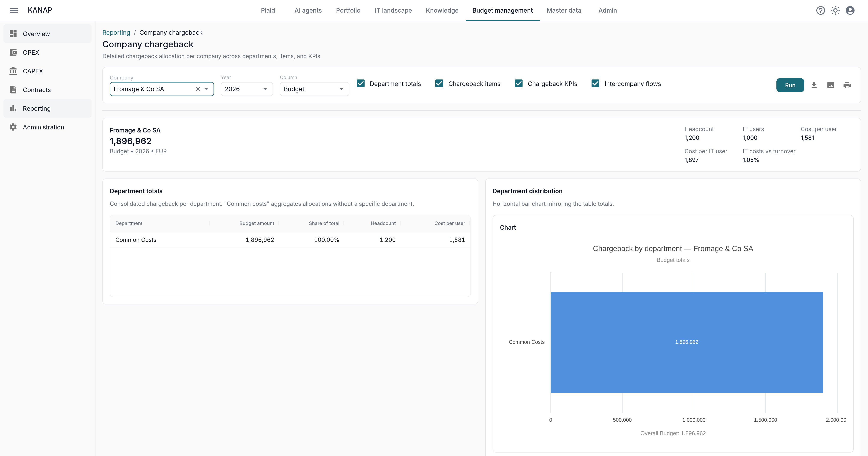The width and height of the screenshot is (868, 456).
Task: Toggle light/dark theme sun icon
Action: coord(835,10)
